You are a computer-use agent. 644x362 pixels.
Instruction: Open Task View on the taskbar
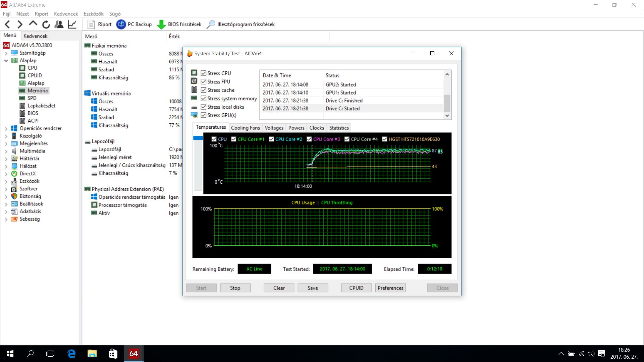[50, 354]
